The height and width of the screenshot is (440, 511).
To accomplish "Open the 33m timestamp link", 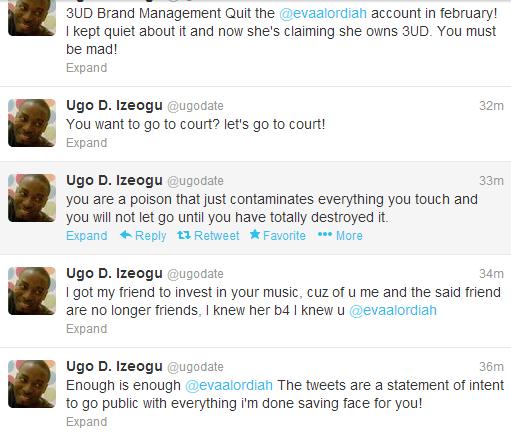I will pyautogui.click(x=491, y=181).
